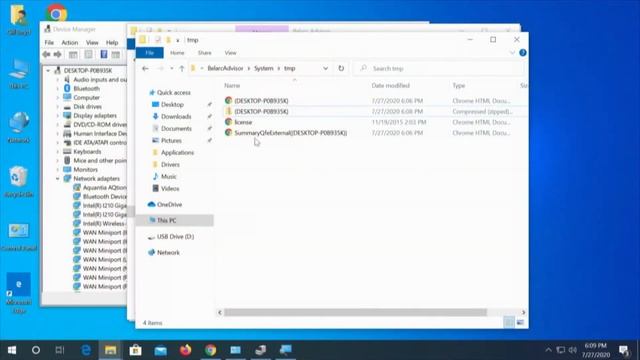
Task: Select This PC in navigation pane
Action: [x=167, y=220]
